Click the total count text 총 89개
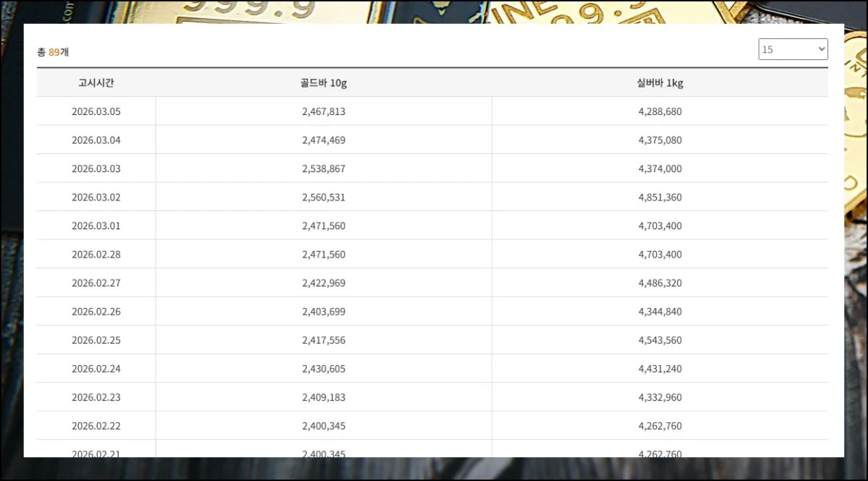868x481 pixels. click(53, 52)
